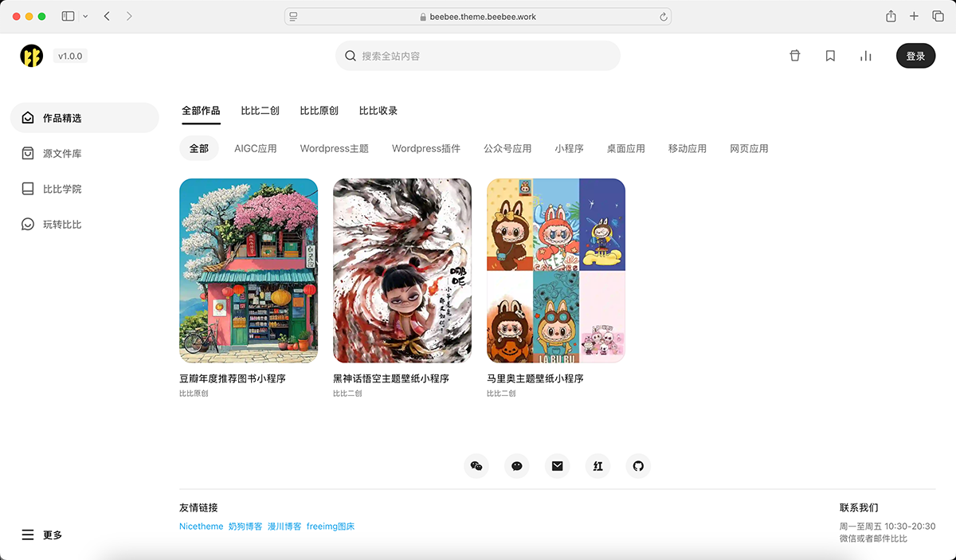Filter by Wordpress主题
This screenshot has height=560, width=956.
[x=335, y=148]
